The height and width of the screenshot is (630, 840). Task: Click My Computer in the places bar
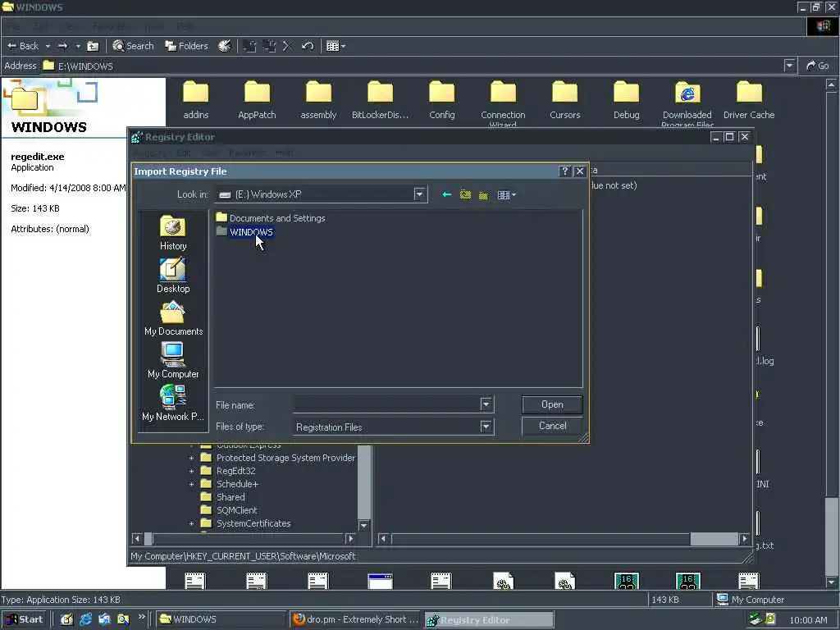point(173,361)
